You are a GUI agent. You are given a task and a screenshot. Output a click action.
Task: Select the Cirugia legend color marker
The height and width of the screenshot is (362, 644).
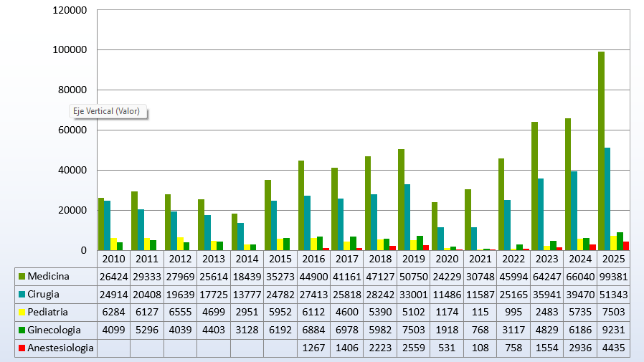pos(22,294)
